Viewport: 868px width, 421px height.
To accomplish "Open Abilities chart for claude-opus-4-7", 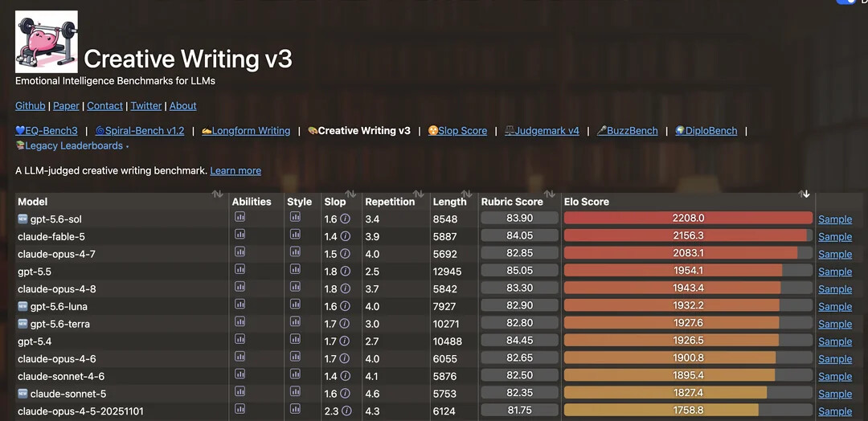I will pyautogui.click(x=240, y=251).
